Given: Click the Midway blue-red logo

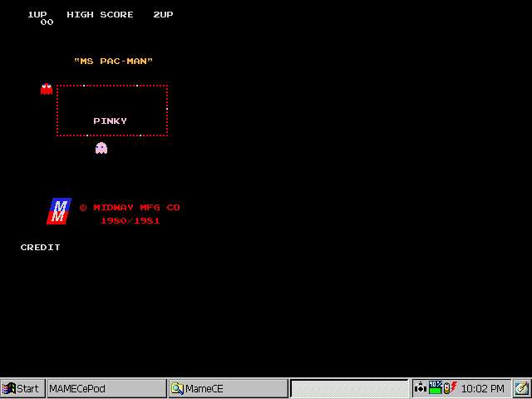Looking at the screenshot, I should click(59, 211).
